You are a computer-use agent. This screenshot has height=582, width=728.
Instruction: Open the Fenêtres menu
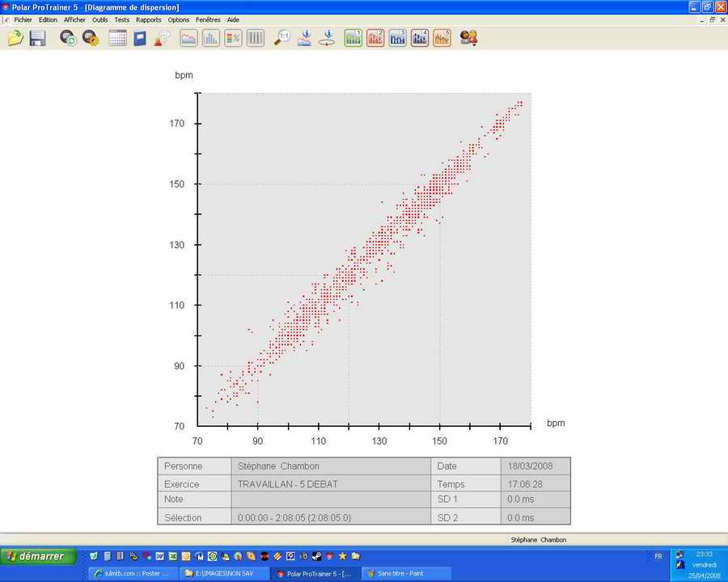click(x=208, y=19)
